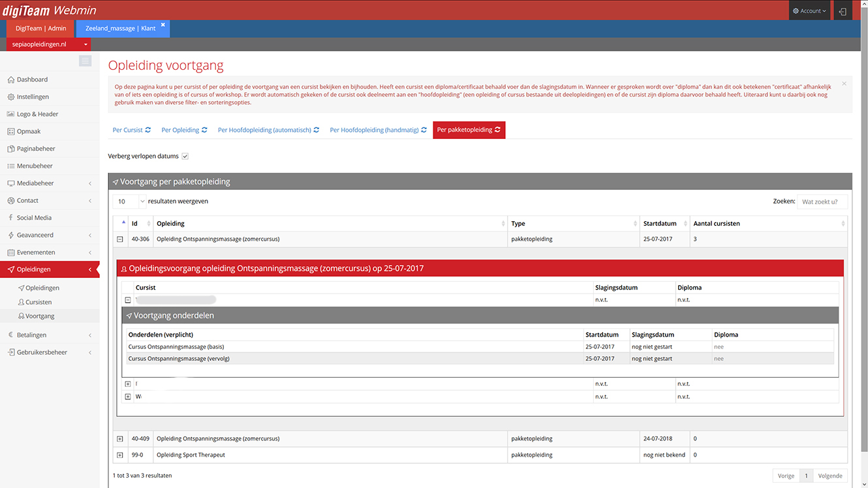
Task: Click the Zoeken search input field
Action: pos(822,202)
